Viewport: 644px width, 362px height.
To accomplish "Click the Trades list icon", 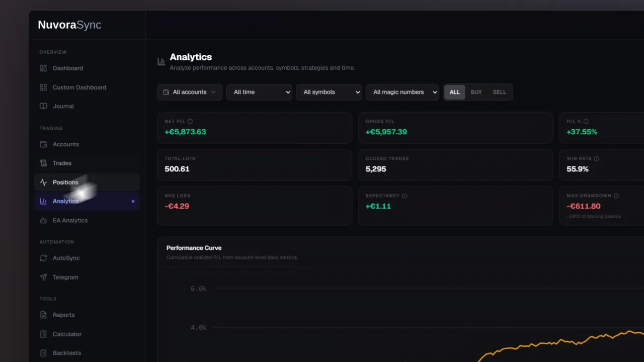I will [43, 163].
